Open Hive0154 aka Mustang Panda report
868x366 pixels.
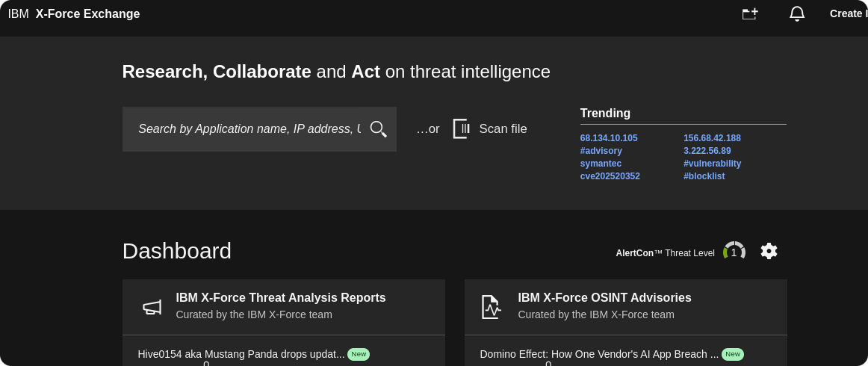241,354
